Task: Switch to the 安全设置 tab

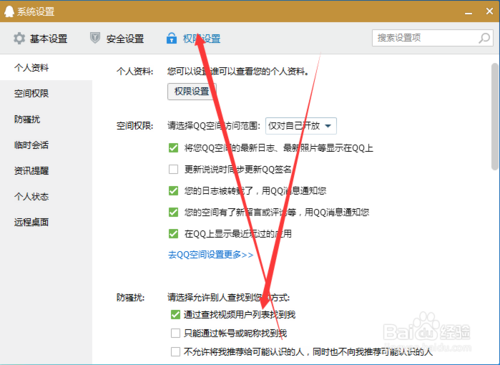Action: tap(117, 38)
